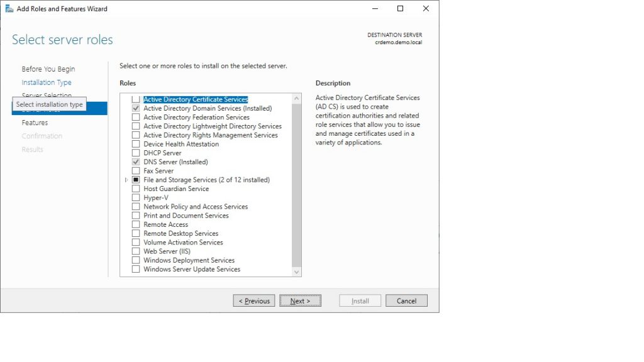Select Network Policy and Access Services text

196,207
